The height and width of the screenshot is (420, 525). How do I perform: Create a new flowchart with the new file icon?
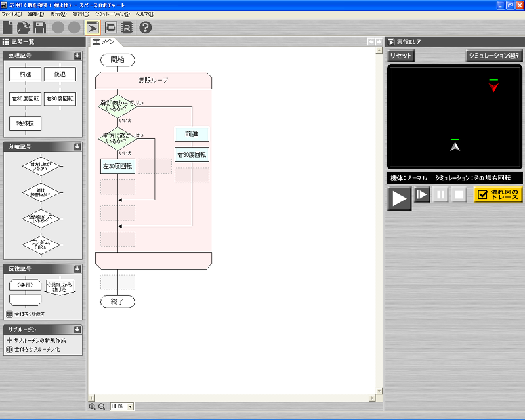[9, 28]
